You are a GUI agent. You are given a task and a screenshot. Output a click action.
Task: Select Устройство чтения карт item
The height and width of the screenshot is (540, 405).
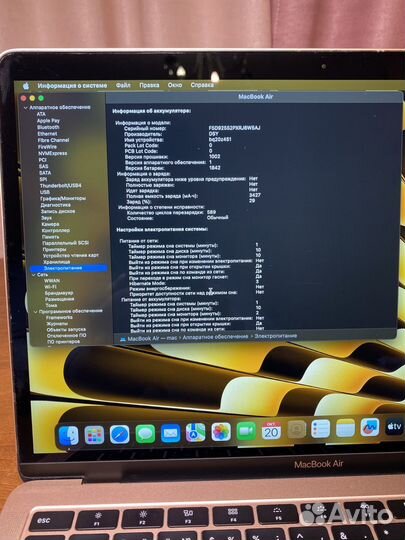coord(71,256)
